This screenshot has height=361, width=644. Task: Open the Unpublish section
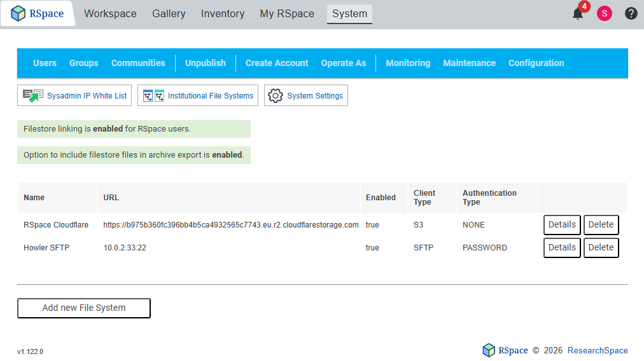206,63
